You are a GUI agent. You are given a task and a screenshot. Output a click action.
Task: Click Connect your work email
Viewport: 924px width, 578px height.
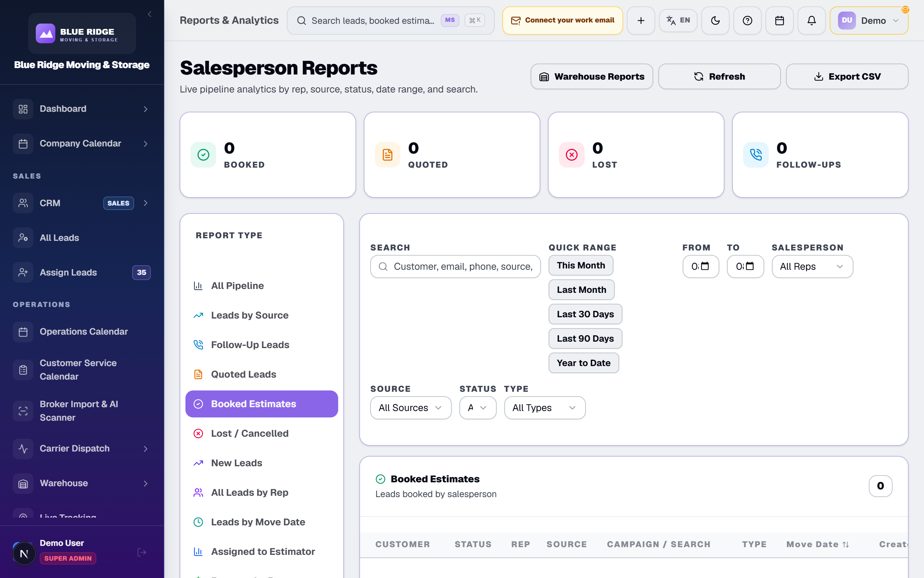pos(562,21)
